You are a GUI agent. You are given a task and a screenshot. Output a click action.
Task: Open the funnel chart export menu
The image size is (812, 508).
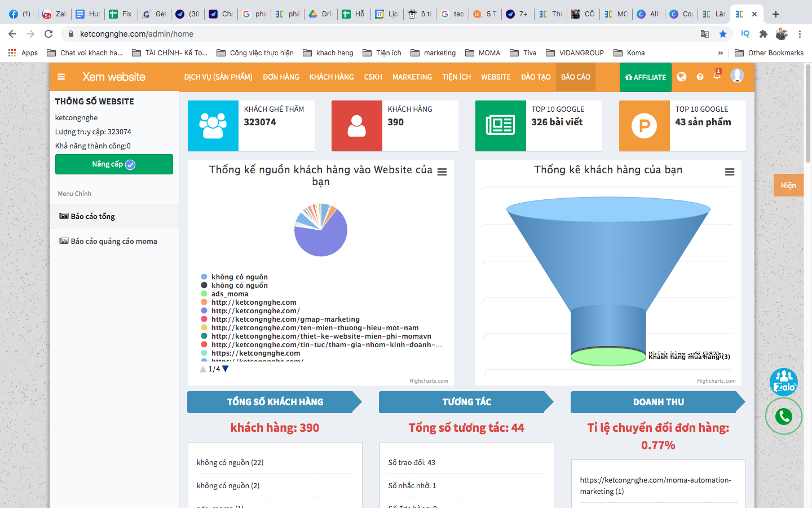coord(730,172)
